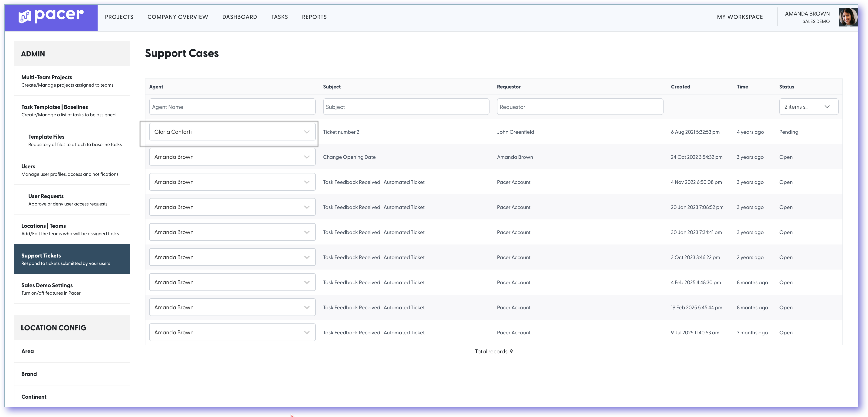Screen dimensions: 868x417
Task: Open agent dropdown for 20 Jan 2023 ticket
Action: point(232,207)
